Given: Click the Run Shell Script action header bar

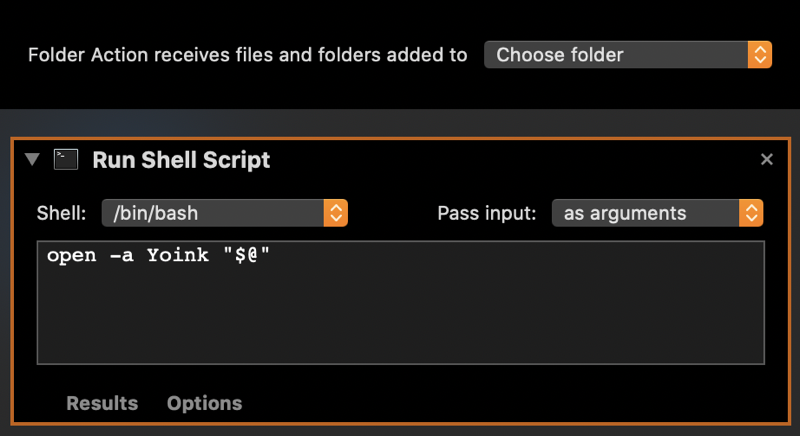Looking at the screenshot, I should click(x=401, y=160).
